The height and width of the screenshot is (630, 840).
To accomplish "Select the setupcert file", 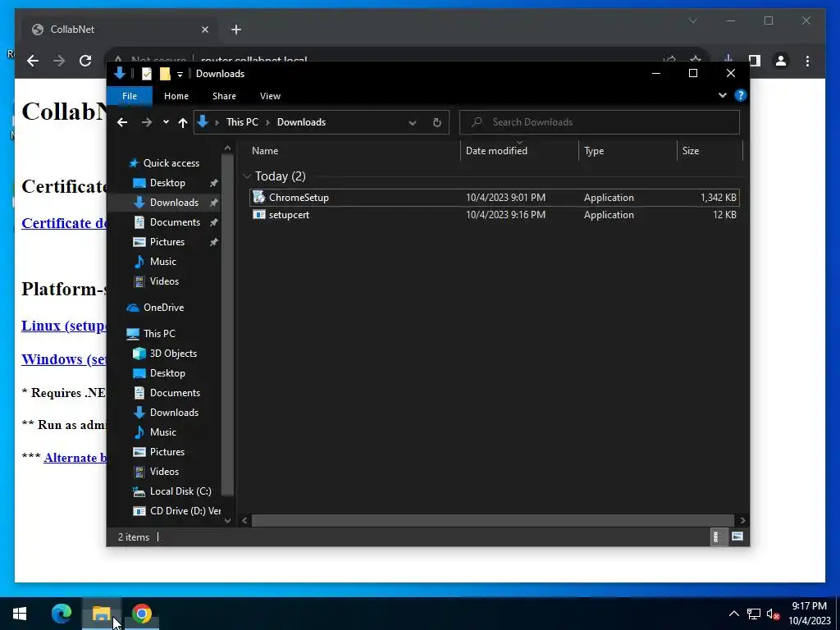I will coord(495,215).
